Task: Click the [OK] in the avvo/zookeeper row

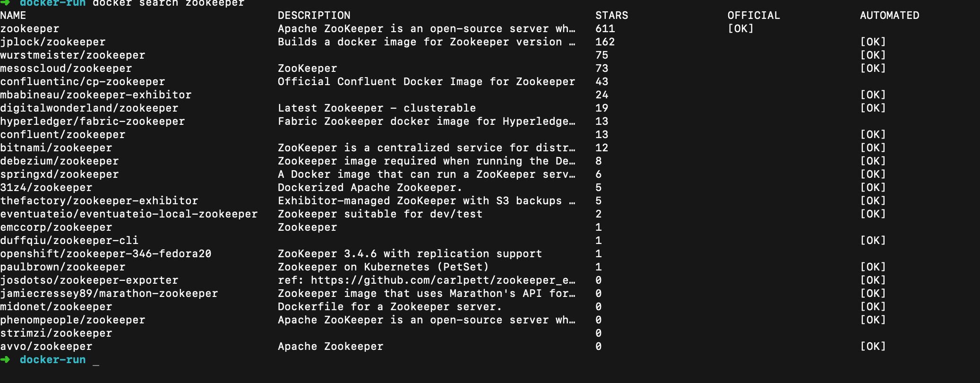Action: (x=873, y=347)
